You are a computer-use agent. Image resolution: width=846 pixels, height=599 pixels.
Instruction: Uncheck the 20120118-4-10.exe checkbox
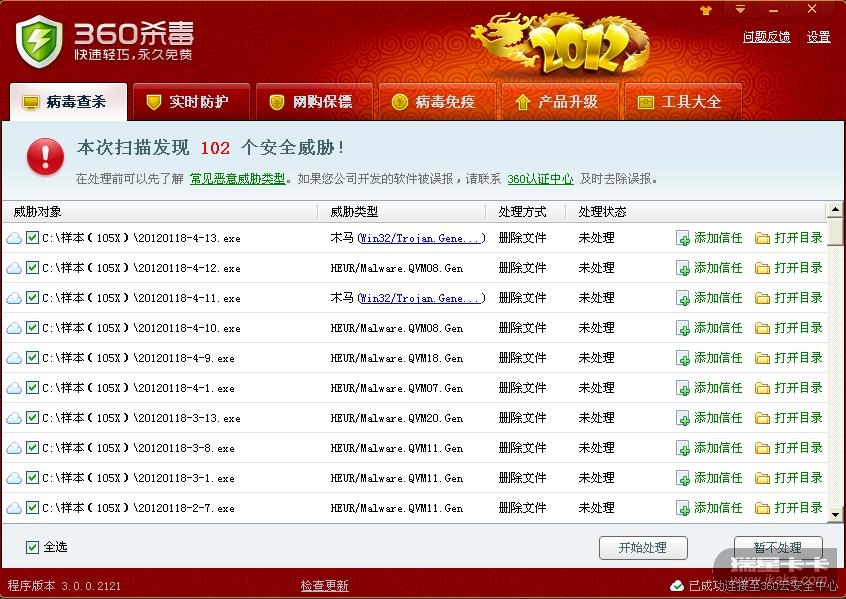32,328
